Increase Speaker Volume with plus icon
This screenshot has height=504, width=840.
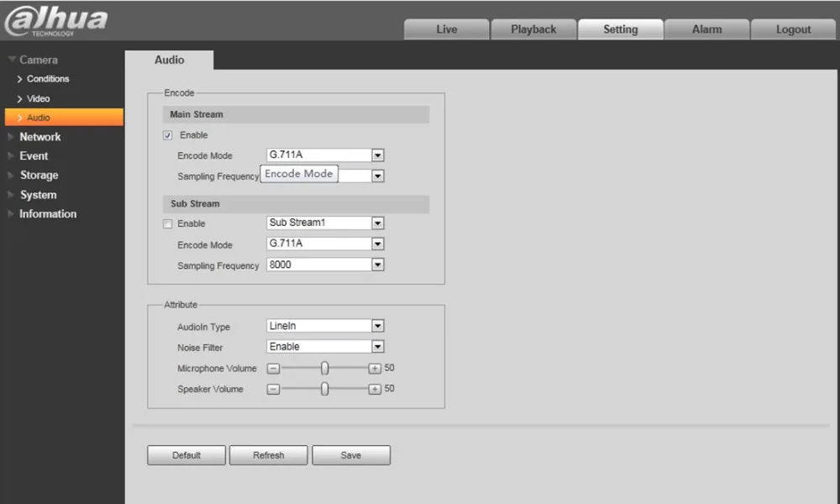tap(375, 390)
